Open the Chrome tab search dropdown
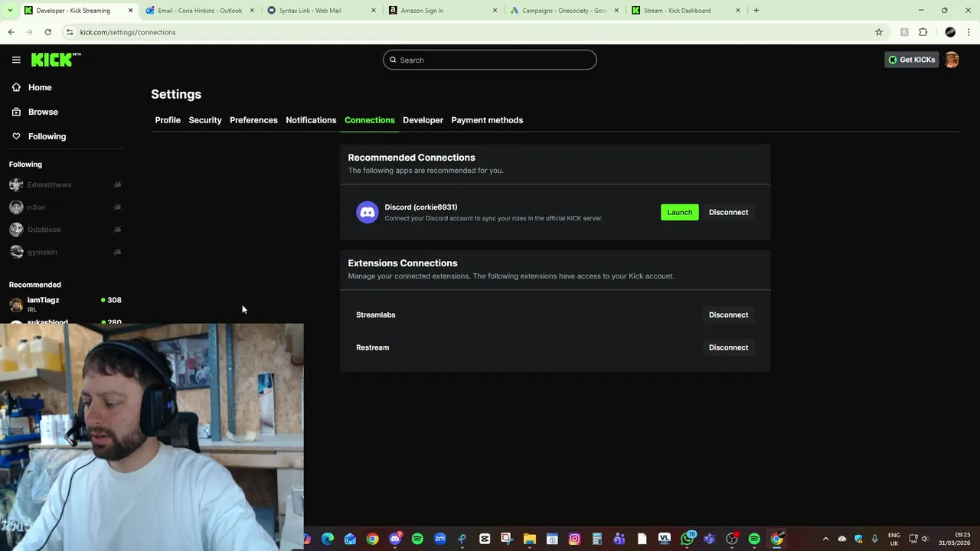The width and height of the screenshot is (980, 551). (10, 11)
